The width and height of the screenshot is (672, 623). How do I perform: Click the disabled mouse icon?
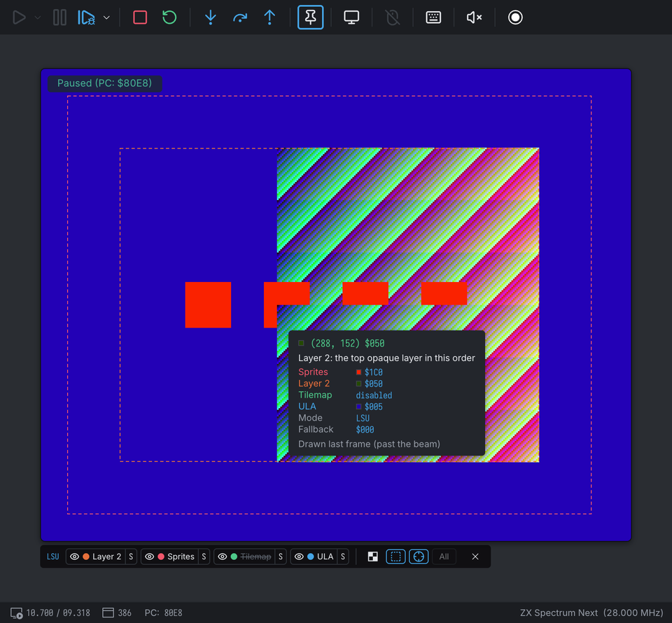click(393, 17)
